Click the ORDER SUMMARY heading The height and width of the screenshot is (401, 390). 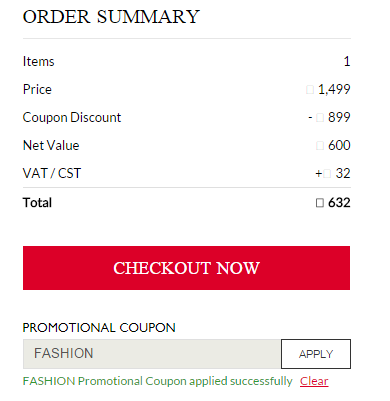(111, 17)
